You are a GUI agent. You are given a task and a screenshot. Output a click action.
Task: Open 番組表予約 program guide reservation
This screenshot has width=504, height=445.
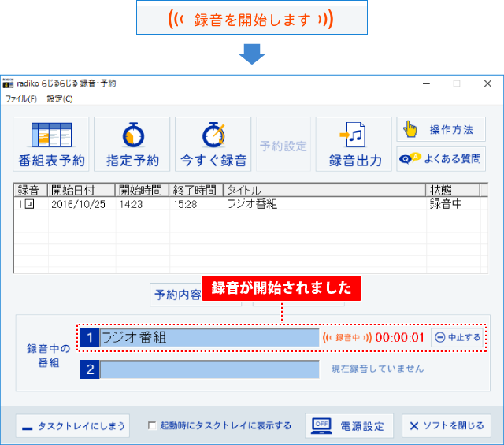pyautogui.click(x=50, y=144)
